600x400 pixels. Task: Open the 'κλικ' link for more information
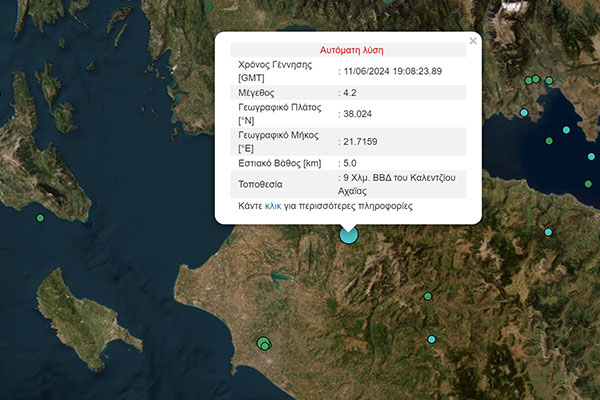coord(273,206)
